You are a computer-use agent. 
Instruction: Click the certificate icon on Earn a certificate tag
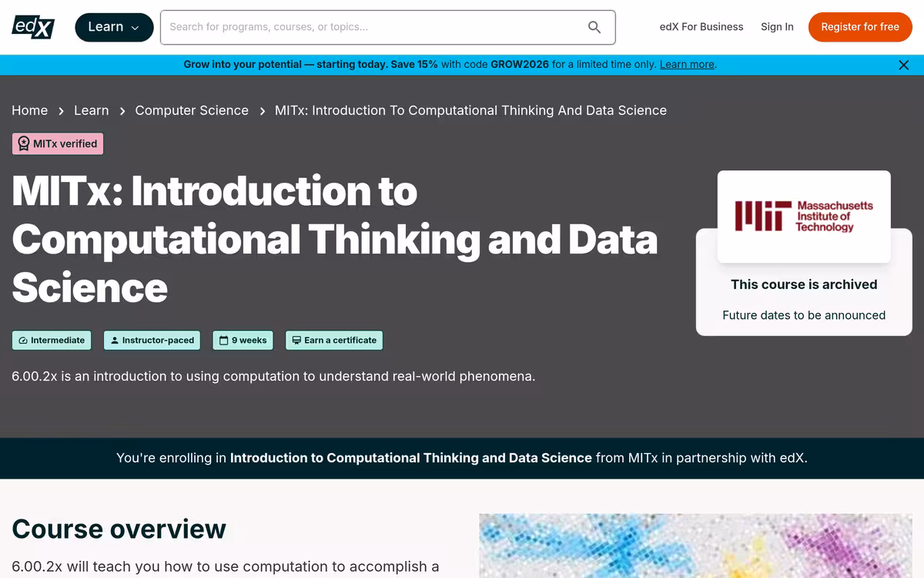coord(296,341)
